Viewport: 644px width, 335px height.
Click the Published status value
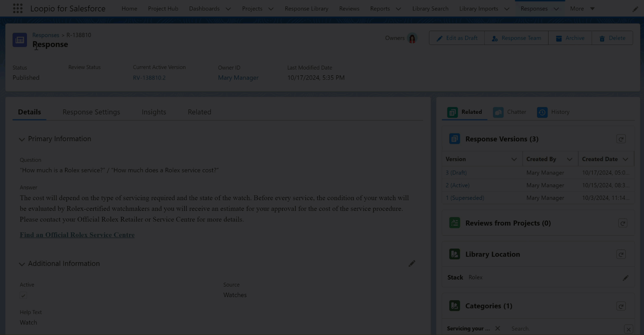pos(26,78)
